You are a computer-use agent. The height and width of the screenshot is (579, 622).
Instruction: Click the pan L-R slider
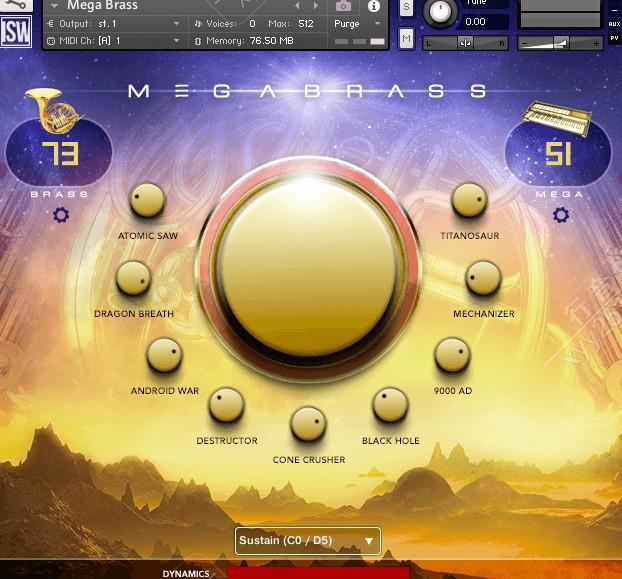point(465,43)
